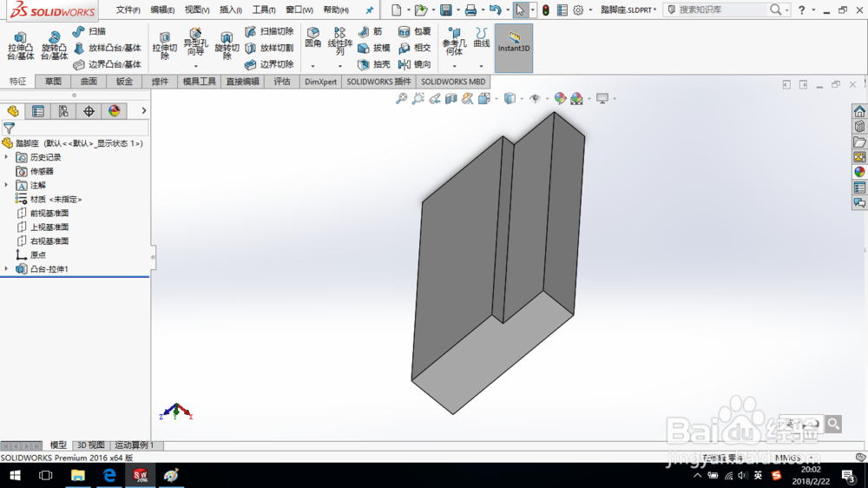Switch to the Sketch (草图) tab
This screenshot has width=868, height=488.
(x=53, y=82)
